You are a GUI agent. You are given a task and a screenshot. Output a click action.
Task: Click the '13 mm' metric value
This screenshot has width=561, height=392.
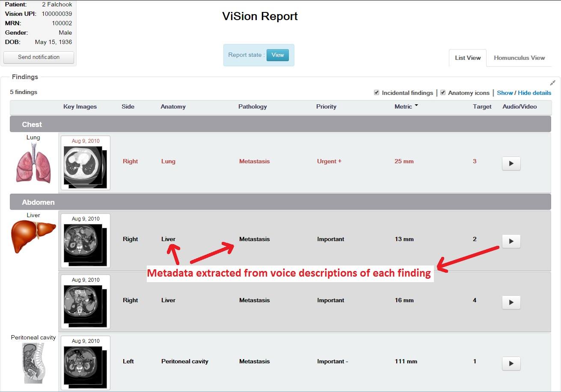pos(404,239)
